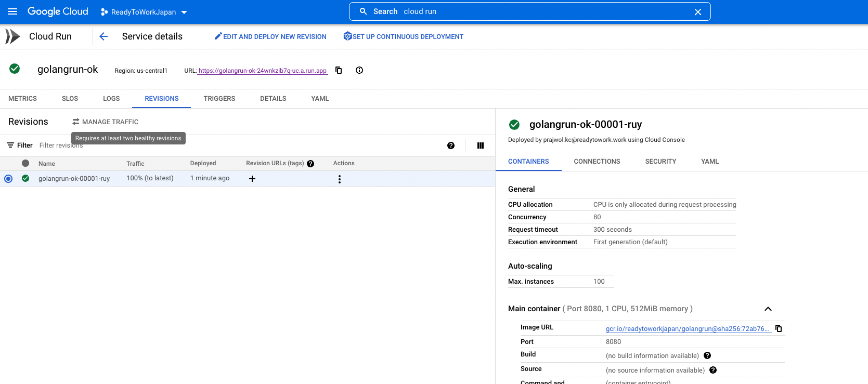Open the Containers tab in revision panel
Image resolution: width=868 pixels, height=384 pixels.
point(528,162)
